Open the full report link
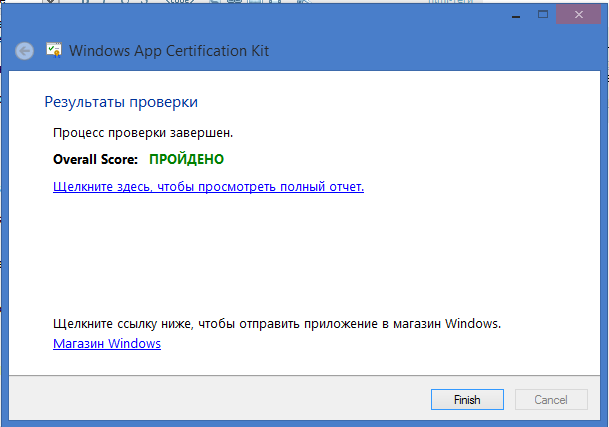609x427 pixels. [x=208, y=187]
